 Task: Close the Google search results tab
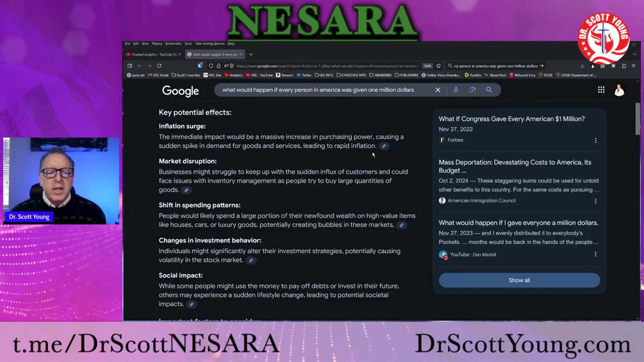[240, 54]
